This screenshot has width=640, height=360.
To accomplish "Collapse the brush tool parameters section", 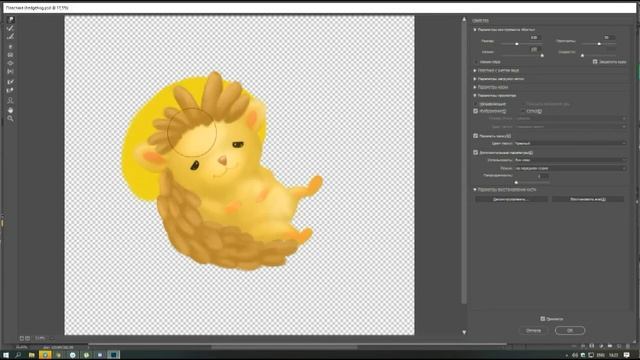I will tap(475, 30).
